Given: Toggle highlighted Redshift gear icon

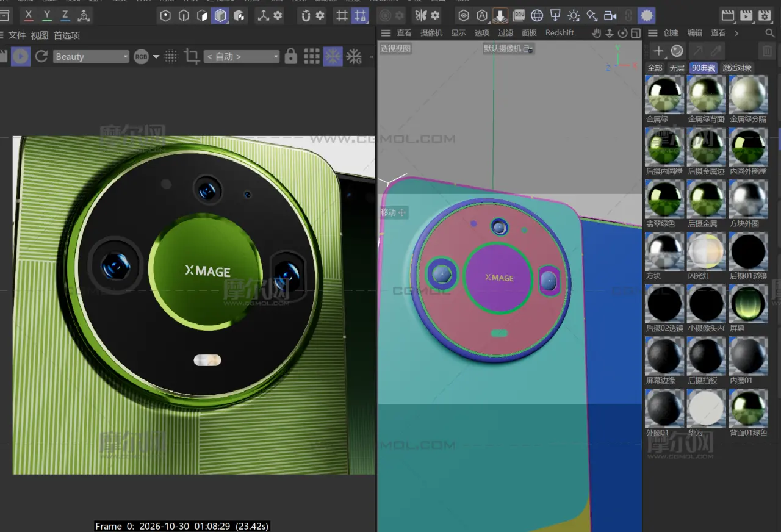Looking at the screenshot, I should tap(647, 15).
